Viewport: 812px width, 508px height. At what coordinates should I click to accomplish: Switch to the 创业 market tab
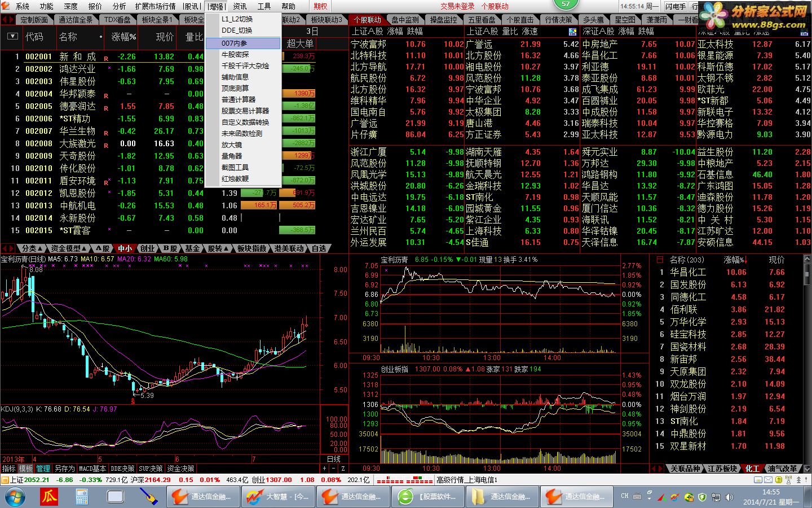(x=147, y=248)
